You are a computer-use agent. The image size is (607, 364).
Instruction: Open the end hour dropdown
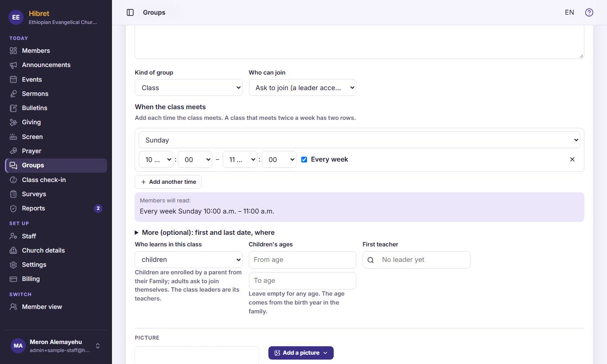240,159
